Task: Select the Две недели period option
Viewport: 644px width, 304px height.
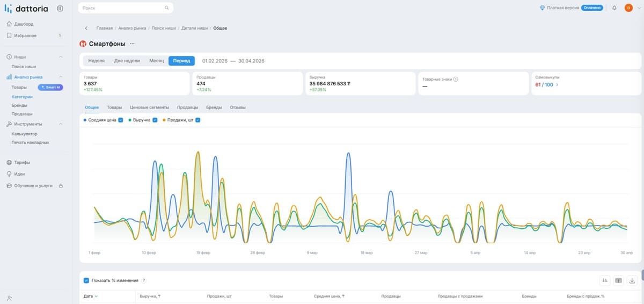Action: (127, 61)
